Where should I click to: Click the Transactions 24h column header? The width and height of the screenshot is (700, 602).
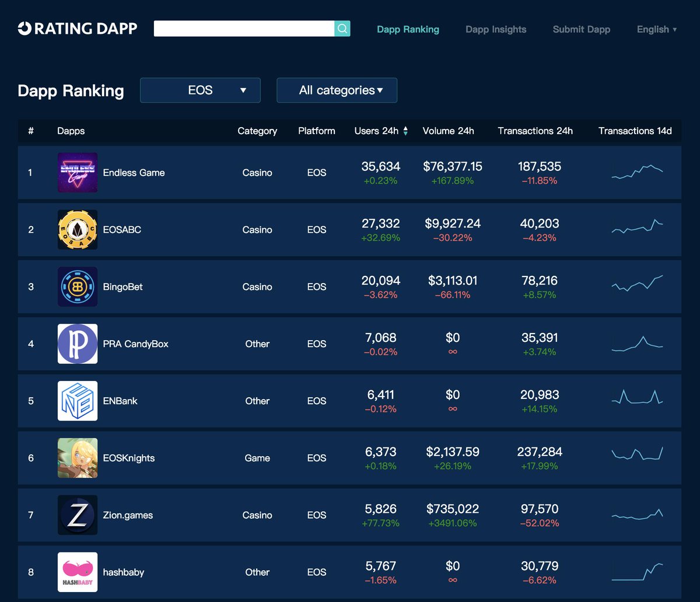tap(535, 131)
